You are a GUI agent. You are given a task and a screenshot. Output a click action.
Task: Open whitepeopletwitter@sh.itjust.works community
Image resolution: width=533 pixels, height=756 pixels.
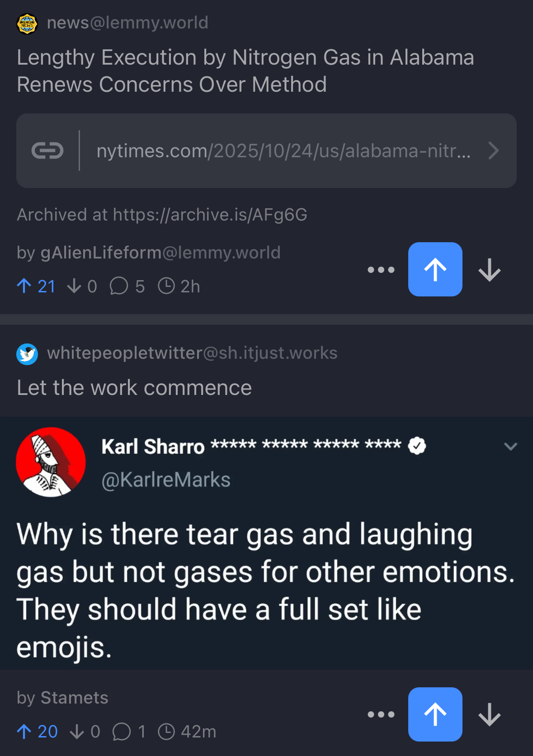(192, 353)
